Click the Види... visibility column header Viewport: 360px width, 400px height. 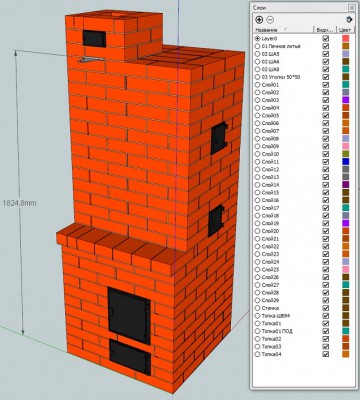pyautogui.click(x=325, y=30)
